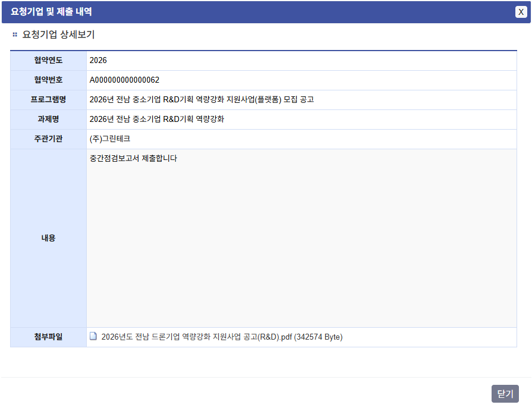Click the 협약연도 label cell
This screenshot has width=532, height=411.
pos(49,61)
